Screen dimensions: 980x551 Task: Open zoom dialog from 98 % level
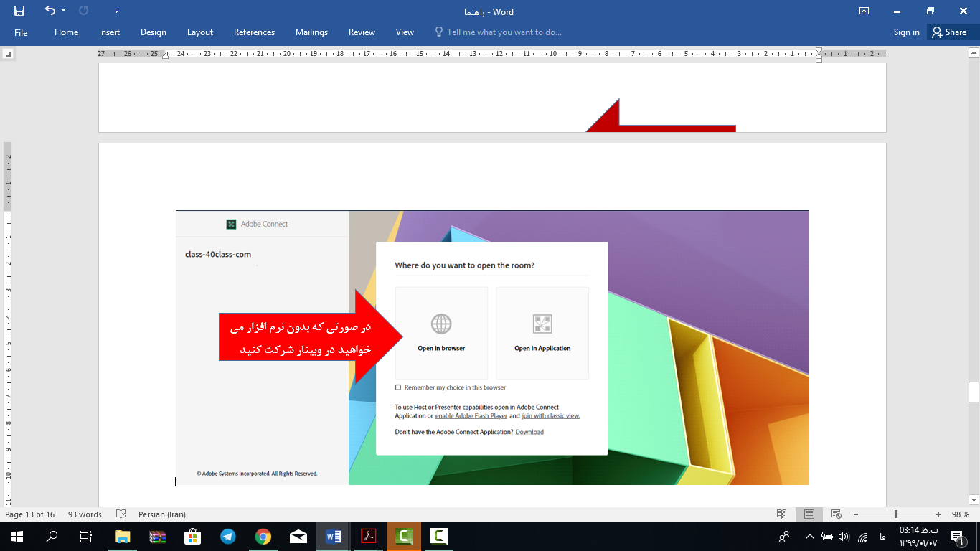[960, 514]
